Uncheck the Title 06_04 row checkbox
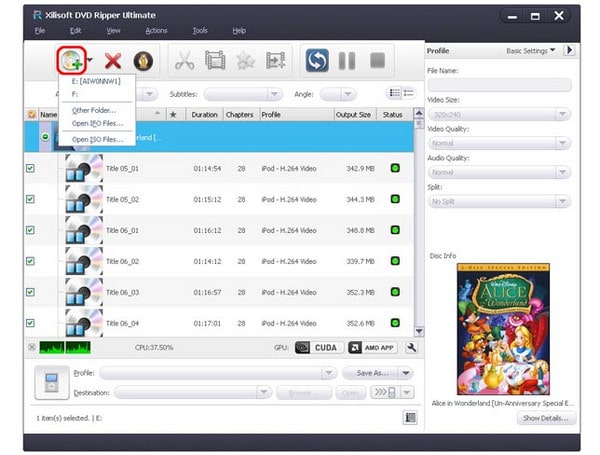Image resolution: width=600 pixels, height=455 pixels. [x=30, y=323]
